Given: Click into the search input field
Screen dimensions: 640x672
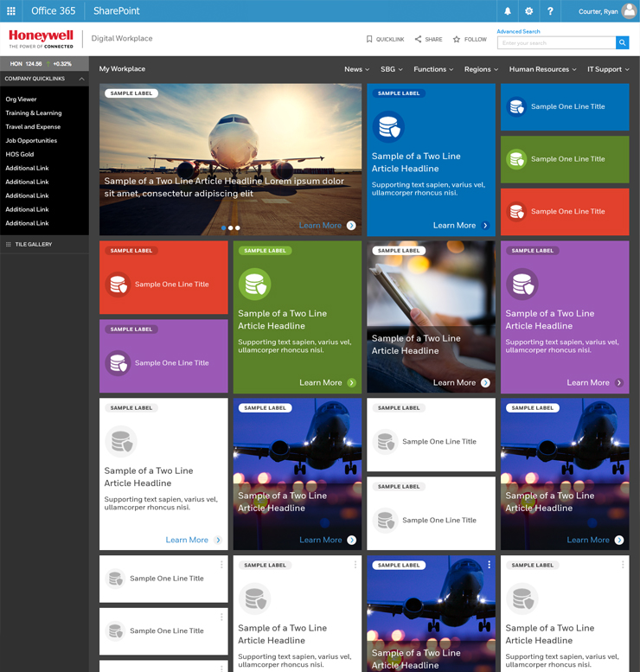Looking at the screenshot, I should [556, 42].
